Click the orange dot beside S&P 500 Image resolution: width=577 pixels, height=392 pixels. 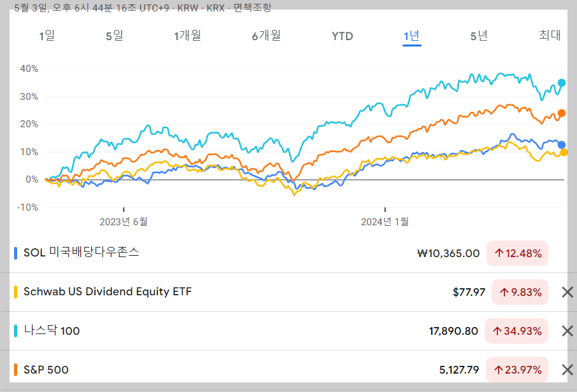[x=15, y=370]
